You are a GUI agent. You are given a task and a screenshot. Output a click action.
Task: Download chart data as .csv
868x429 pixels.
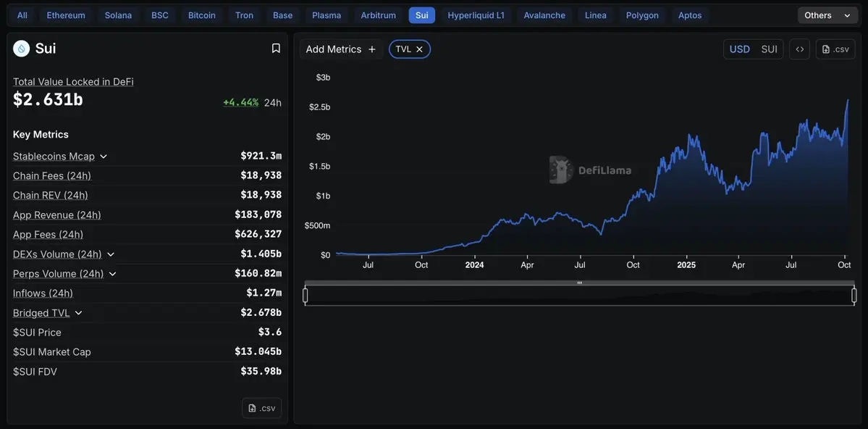pyautogui.click(x=835, y=49)
